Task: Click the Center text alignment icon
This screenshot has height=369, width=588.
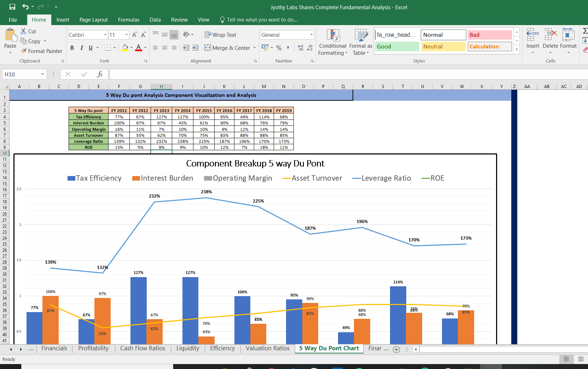Action: tap(165, 48)
